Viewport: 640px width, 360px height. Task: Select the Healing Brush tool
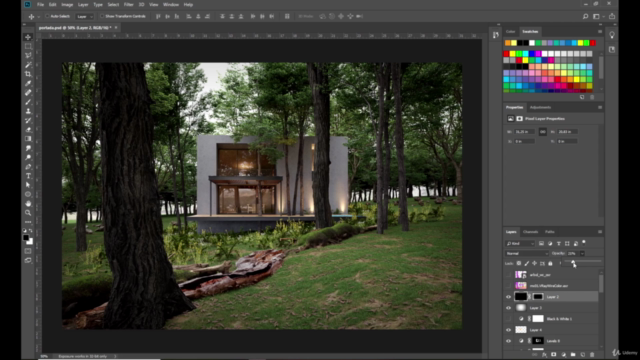click(x=28, y=93)
